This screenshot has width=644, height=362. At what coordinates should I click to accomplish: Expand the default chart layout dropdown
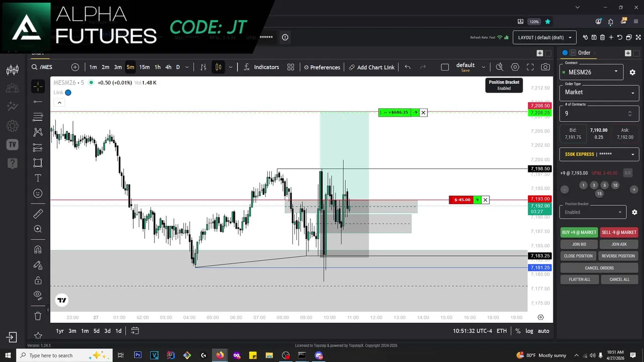pos(484,67)
